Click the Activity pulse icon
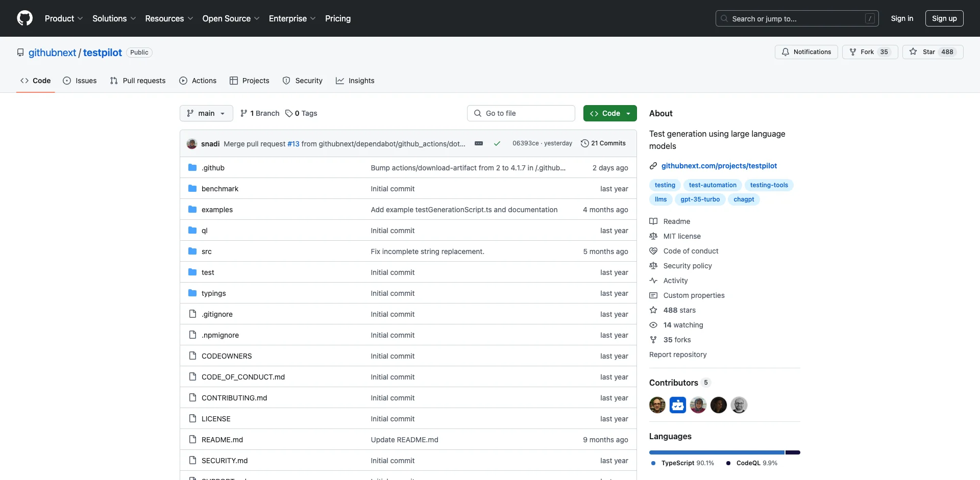The height and width of the screenshot is (480, 980). coord(653,281)
